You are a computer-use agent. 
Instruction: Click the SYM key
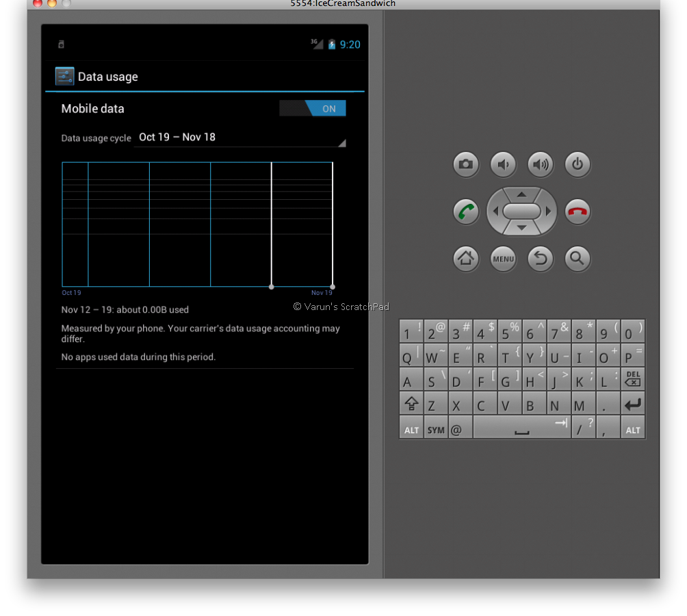[x=435, y=428]
